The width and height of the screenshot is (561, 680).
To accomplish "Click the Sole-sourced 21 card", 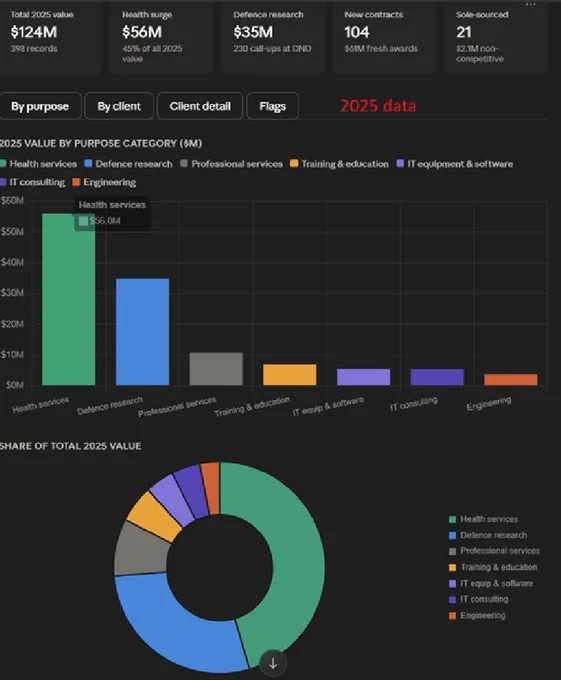I will 495,37.
